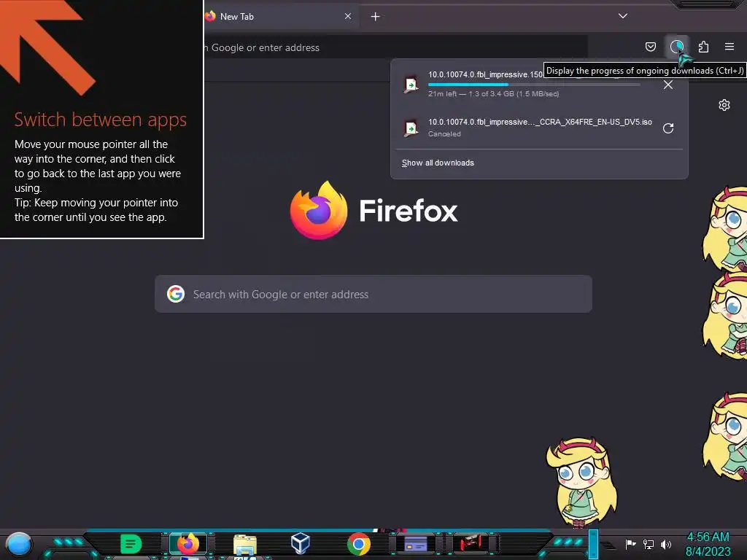This screenshot has width=747, height=560.
Task: Click the center Google search box
Action: click(373, 295)
